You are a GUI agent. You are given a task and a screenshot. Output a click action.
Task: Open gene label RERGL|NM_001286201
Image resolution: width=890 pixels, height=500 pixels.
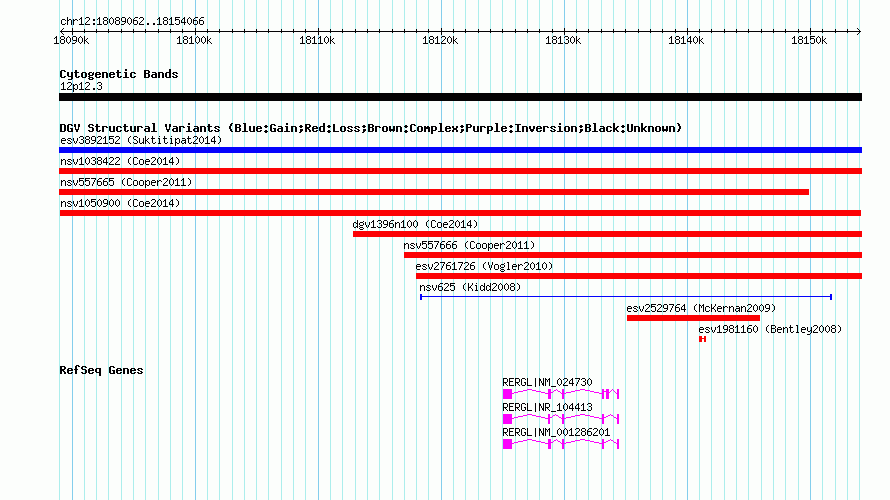point(556,432)
